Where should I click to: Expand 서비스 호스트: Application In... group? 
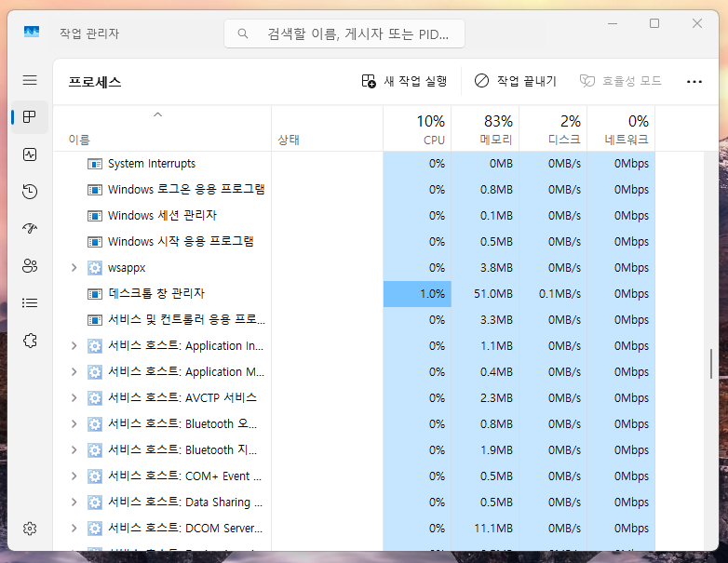tap(74, 346)
